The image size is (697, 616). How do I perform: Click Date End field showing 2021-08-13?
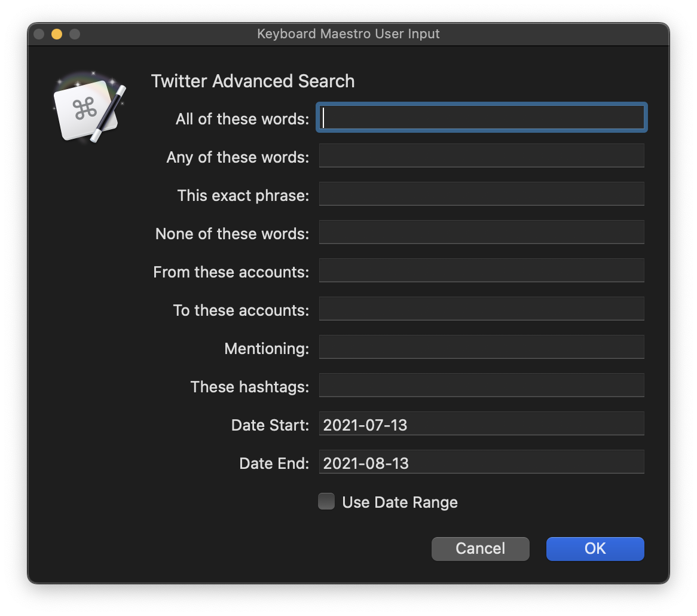(481, 462)
